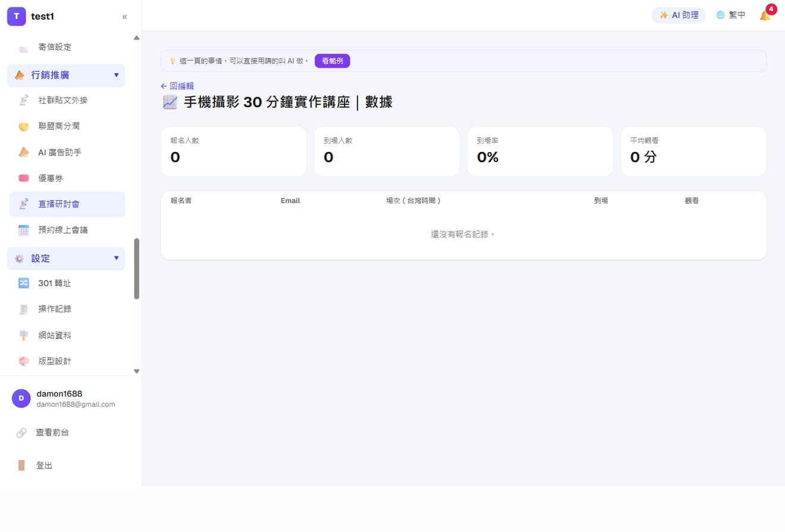Viewport: 785px width, 532px height.
Task: Click the 301 轉址 shuffle icon
Action: (x=24, y=283)
